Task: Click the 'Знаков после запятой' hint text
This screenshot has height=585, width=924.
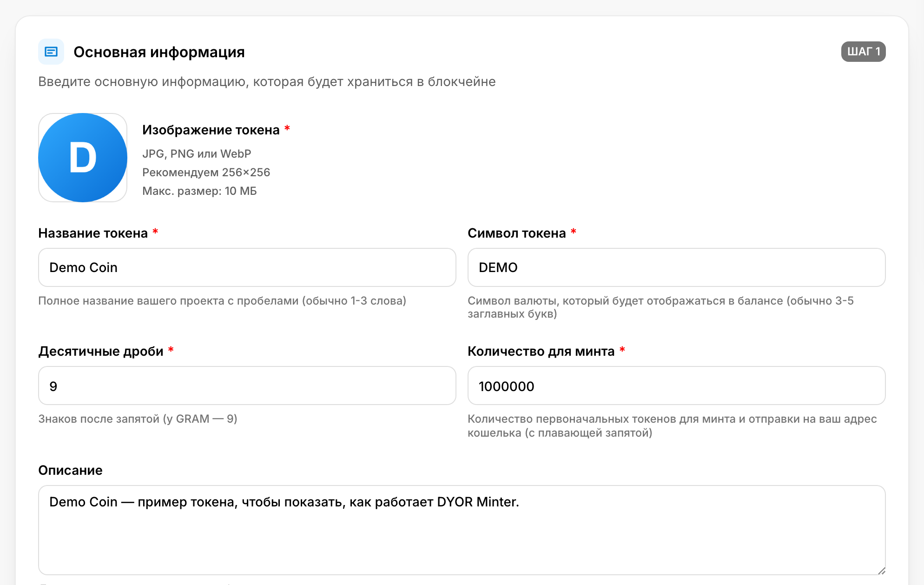Action: (x=138, y=419)
